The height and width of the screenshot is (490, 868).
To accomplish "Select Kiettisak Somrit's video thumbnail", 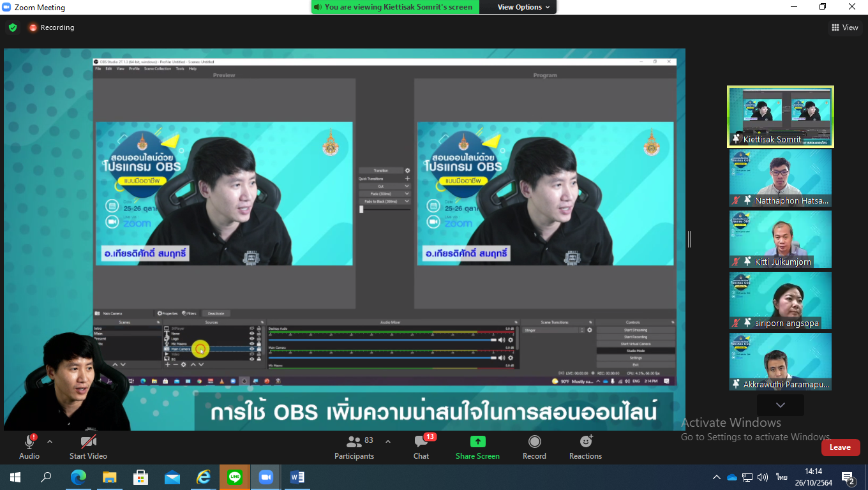I will (x=781, y=117).
